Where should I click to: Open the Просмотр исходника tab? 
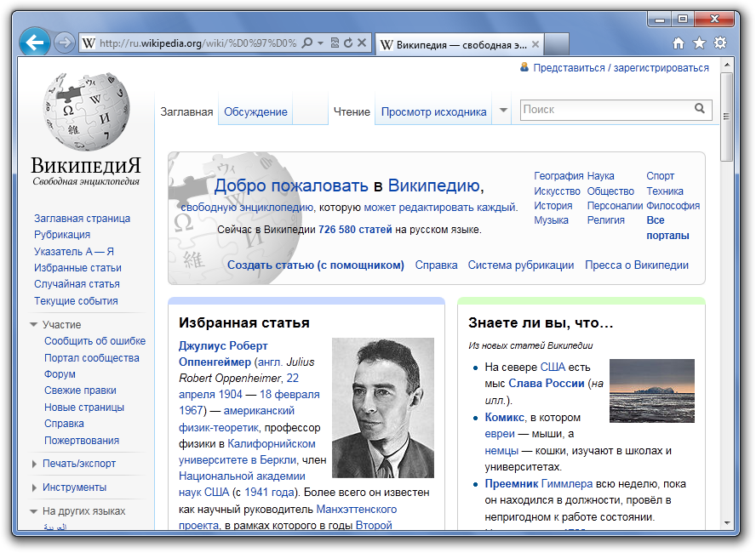pyautogui.click(x=433, y=111)
